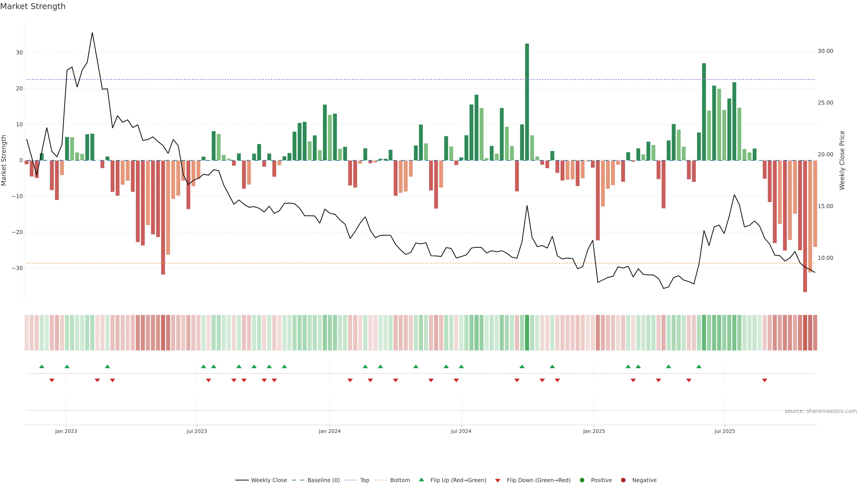Click the weekly close line peak in early 2023
The height and width of the screenshot is (488, 868).
[92, 33]
